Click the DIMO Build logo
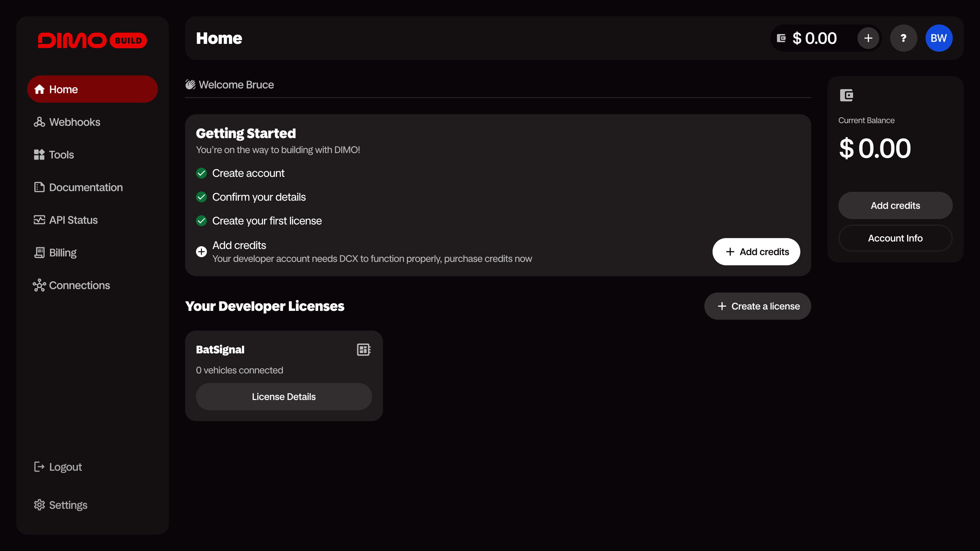980x551 pixels. [92, 40]
